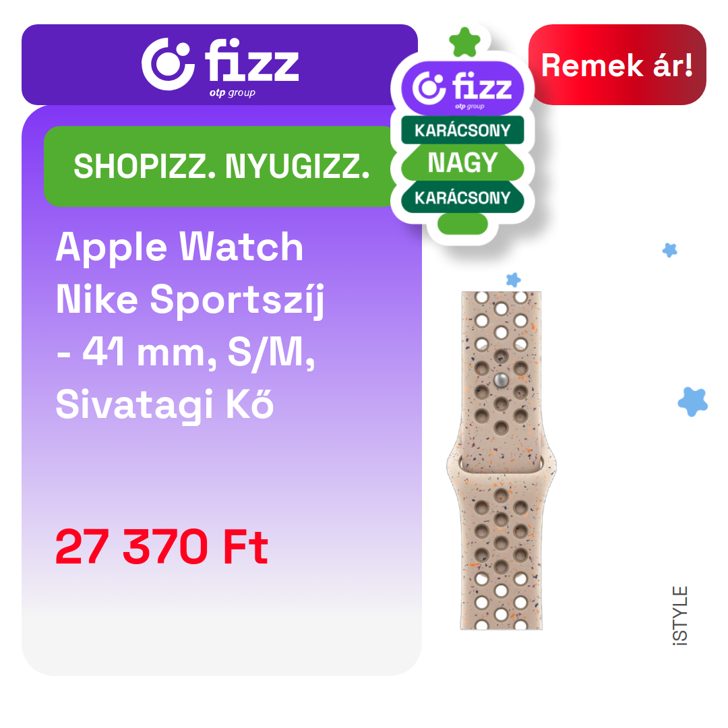Image resolution: width=728 pixels, height=728 pixels.
Task: Click the small blue star above the watch band
Action: tap(513, 280)
